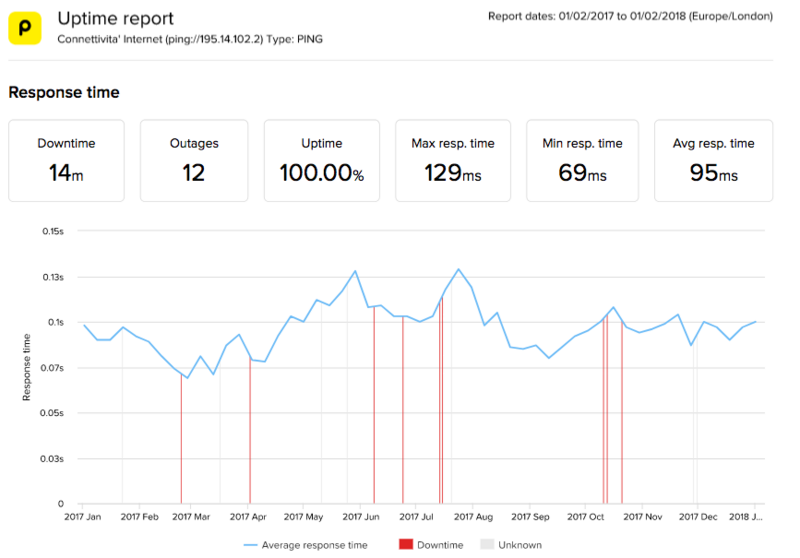Open the Uptime 100.00% stat card

(x=321, y=161)
